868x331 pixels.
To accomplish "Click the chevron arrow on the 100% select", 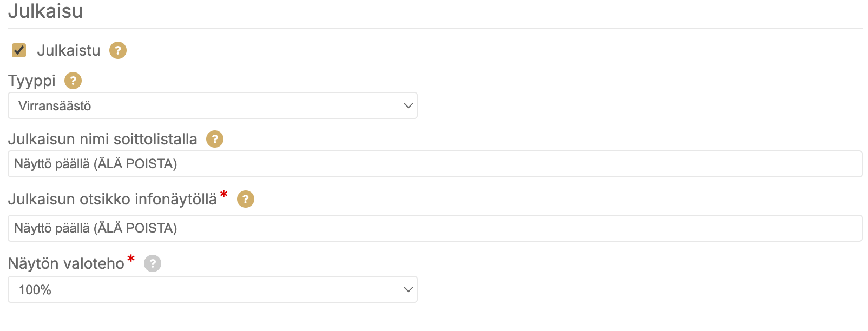I will 409,289.
